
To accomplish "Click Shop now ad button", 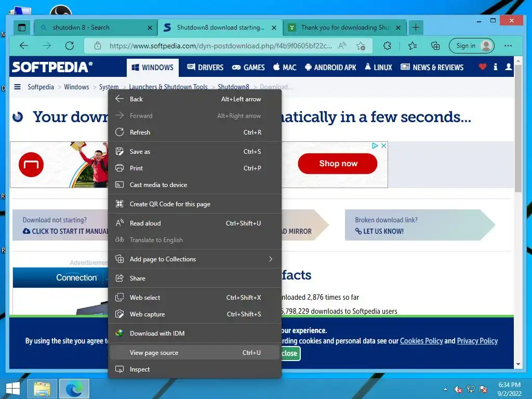I will [x=338, y=164].
